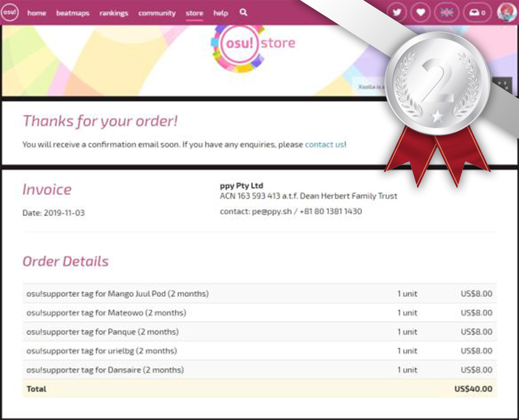The width and height of the screenshot is (519, 420).
Task: Click the heart support icon
Action: pyautogui.click(x=420, y=12)
